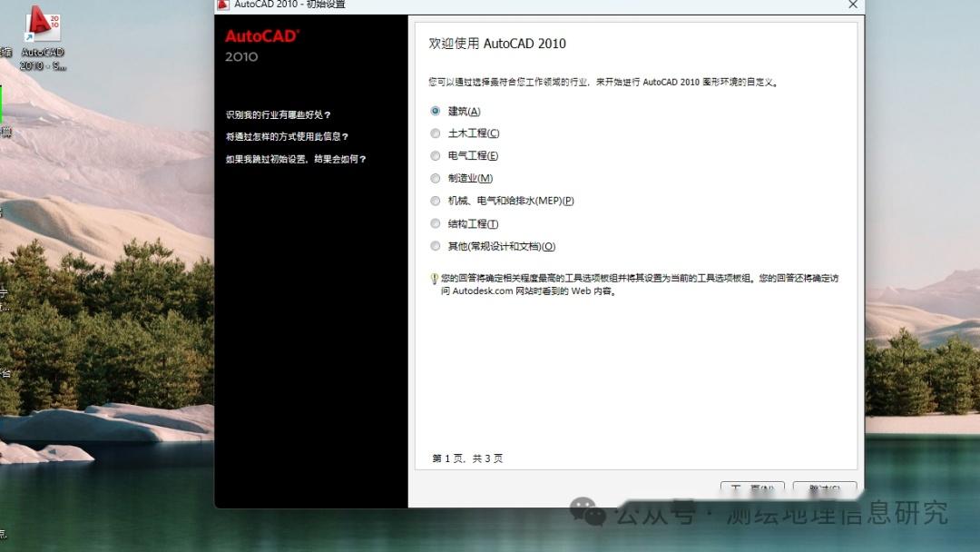Viewport: 980px width, 552px height.
Task: Click the small 2010 badge on the desktop shortcut
Action: pos(54,21)
